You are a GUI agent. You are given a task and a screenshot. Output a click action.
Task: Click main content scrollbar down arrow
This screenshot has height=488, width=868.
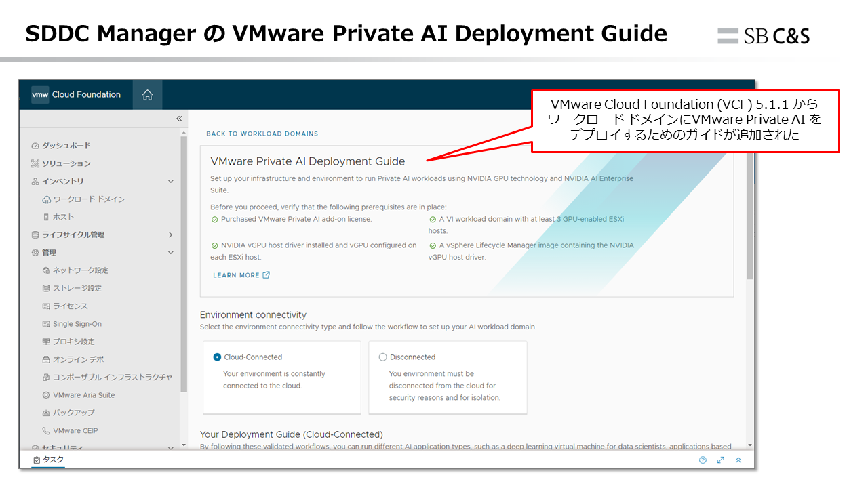point(749,445)
